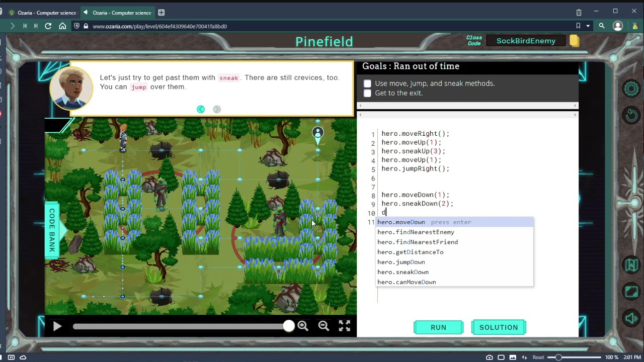Open the capture camera icon in status bar
The image size is (644, 362).
tap(489, 357)
